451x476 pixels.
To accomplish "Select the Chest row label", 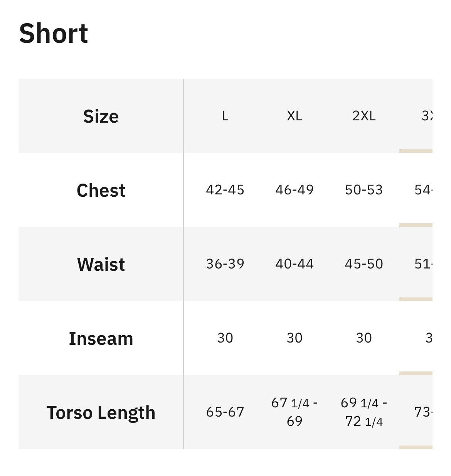I will 101,190.
